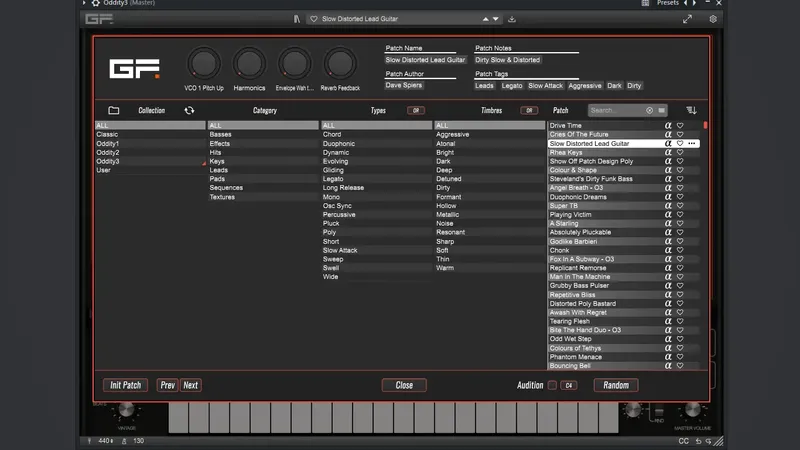Select the Leads category
Image resolution: width=800 pixels, height=450 pixels.
point(218,170)
